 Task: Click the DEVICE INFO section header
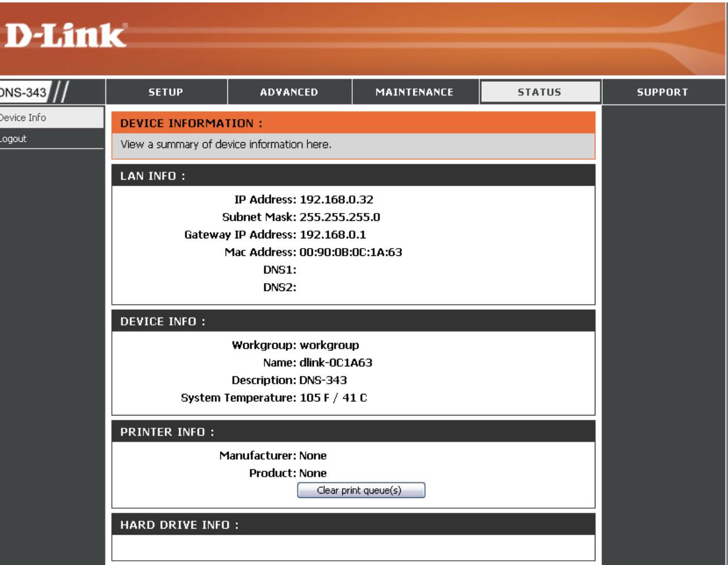coord(353,321)
